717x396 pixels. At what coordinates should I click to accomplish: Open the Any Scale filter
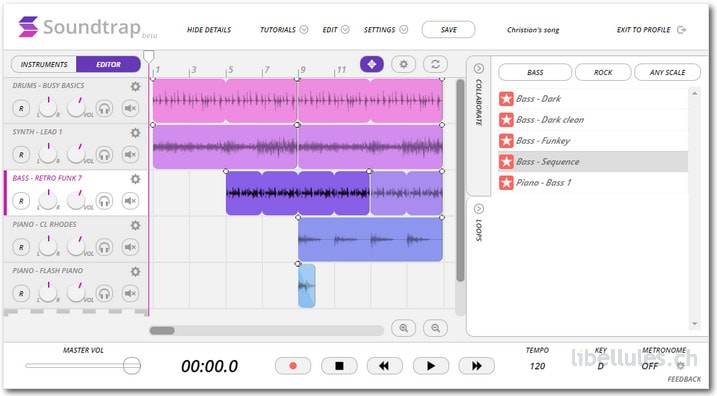point(667,72)
